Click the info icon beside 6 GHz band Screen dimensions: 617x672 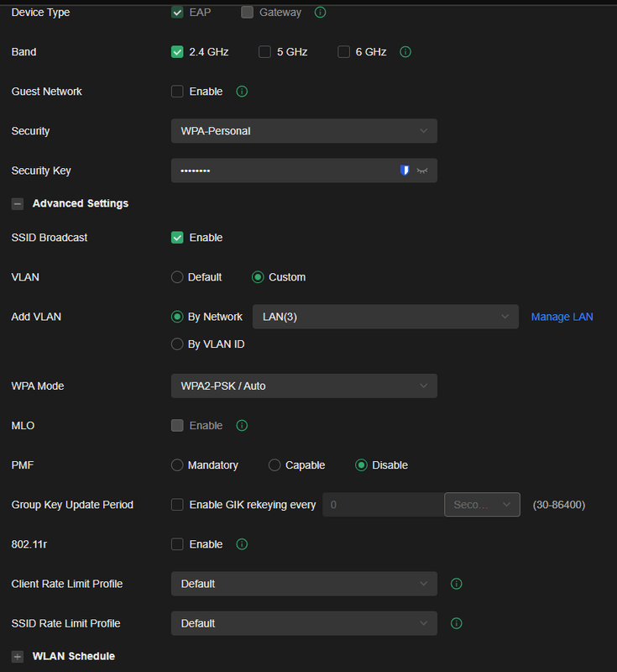[405, 52]
